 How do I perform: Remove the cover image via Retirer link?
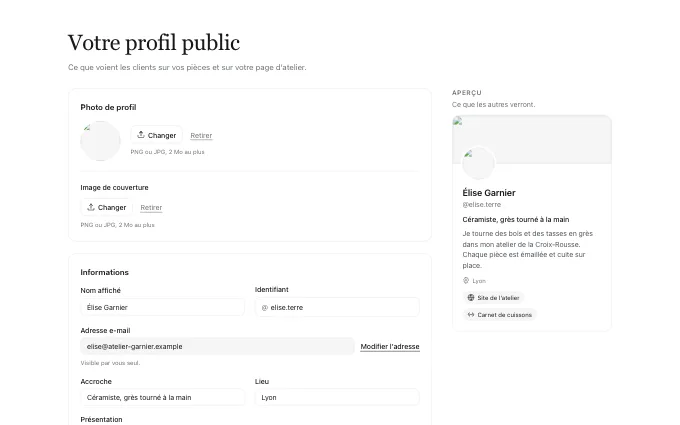pos(151,207)
